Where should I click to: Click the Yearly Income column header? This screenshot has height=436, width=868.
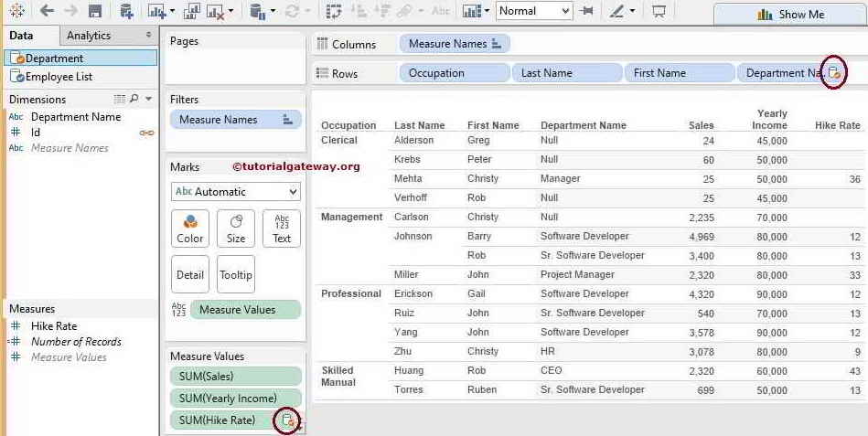pos(769,120)
